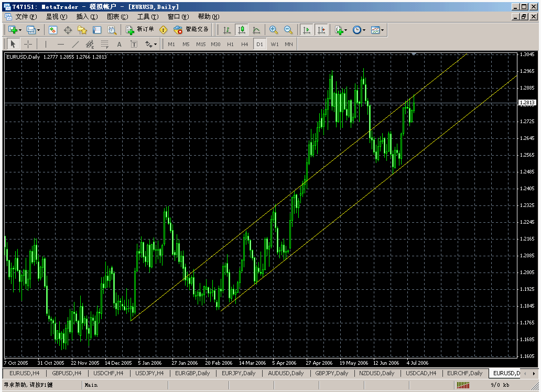Switch to the AUDUSD,Daily chart tab
Image resolution: width=541 pixels, height=392 pixels.
(286, 373)
